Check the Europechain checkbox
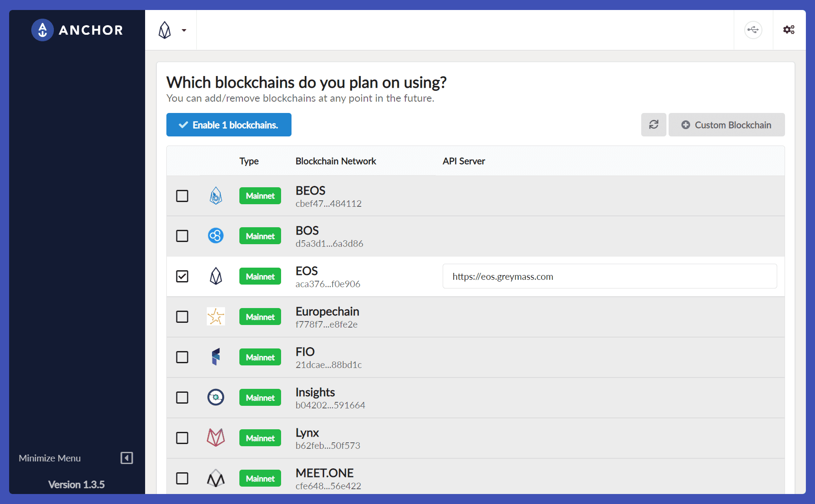 [182, 317]
